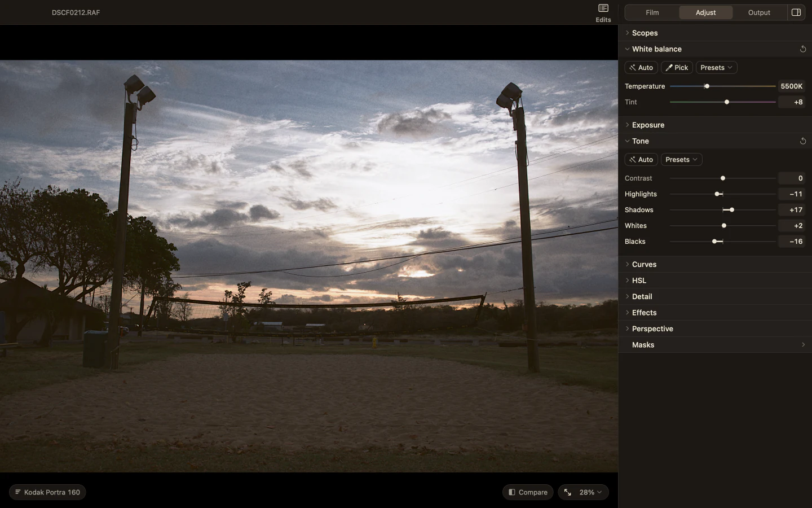Switch to the Film tab
This screenshot has height=508, width=812.
coord(652,12)
